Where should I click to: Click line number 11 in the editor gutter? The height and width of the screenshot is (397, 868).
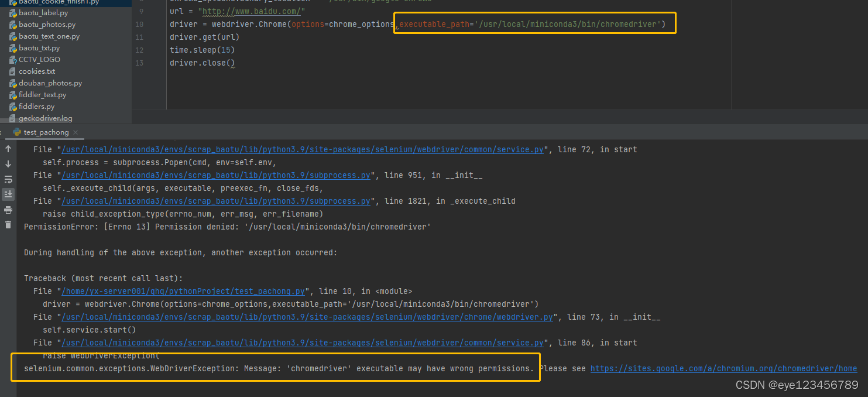pos(139,37)
